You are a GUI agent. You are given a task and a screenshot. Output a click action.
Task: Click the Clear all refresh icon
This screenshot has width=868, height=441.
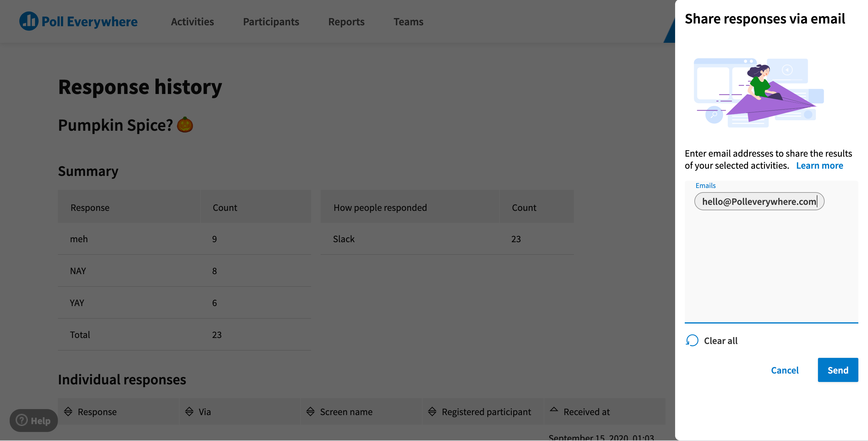pyautogui.click(x=692, y=341)
